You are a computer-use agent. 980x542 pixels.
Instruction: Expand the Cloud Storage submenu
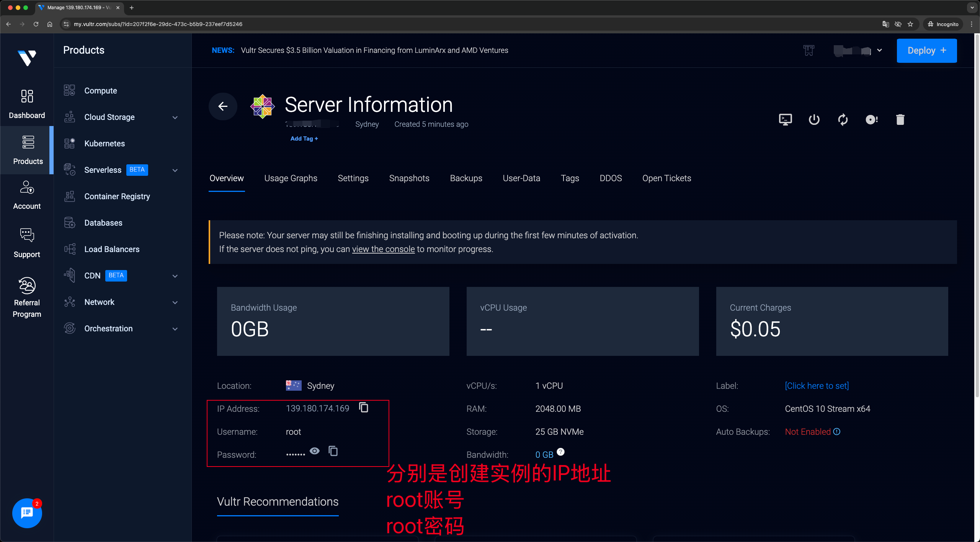(x=175, y=117)
